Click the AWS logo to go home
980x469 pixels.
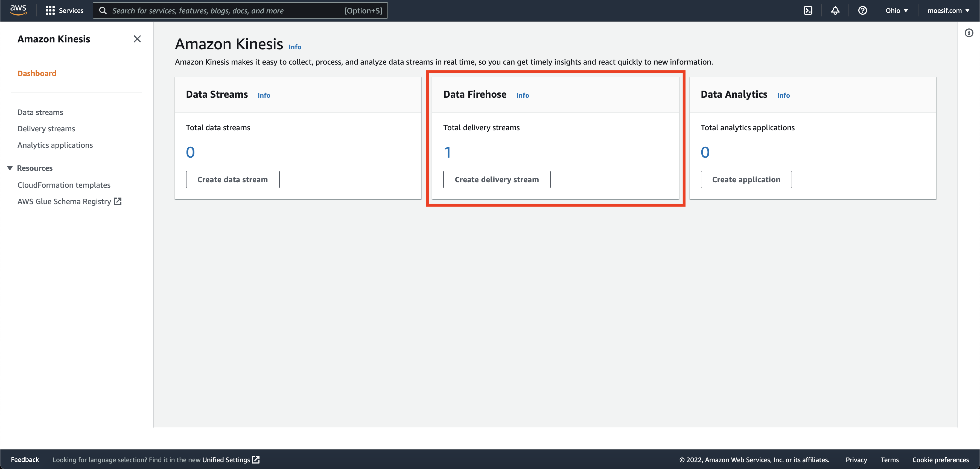coord(18,10)
